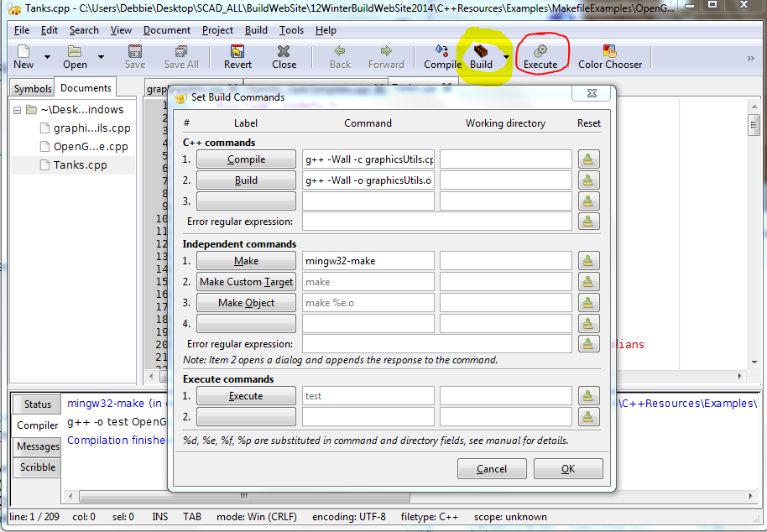Click the mingw32-make command input field
The image size is (767, 532).
click(368, 261)
